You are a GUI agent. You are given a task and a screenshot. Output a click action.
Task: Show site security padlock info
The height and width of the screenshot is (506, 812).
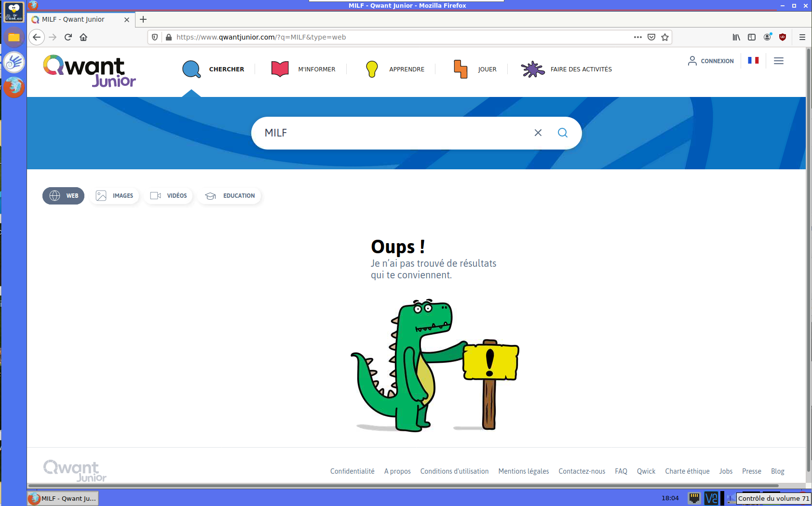click(168, 37)
